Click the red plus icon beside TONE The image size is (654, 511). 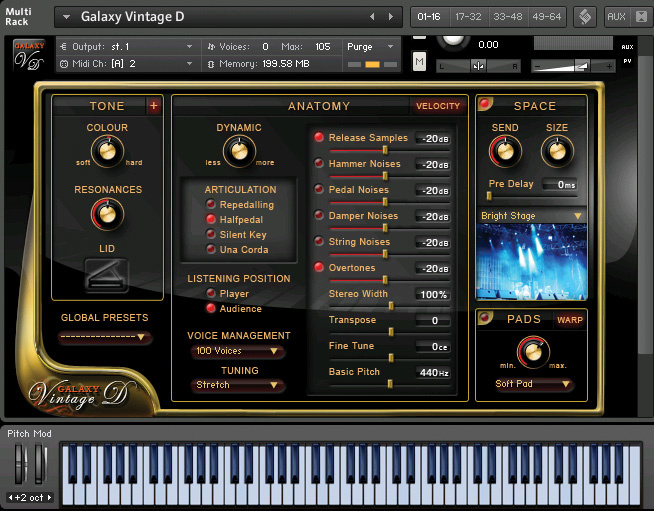pos(153,106)
